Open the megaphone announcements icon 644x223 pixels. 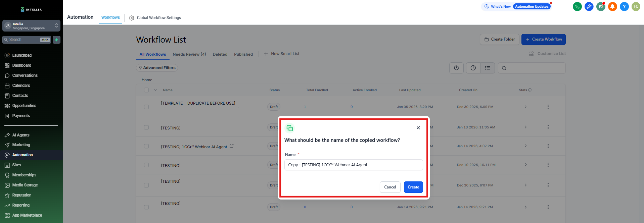(x=601, y=6)
